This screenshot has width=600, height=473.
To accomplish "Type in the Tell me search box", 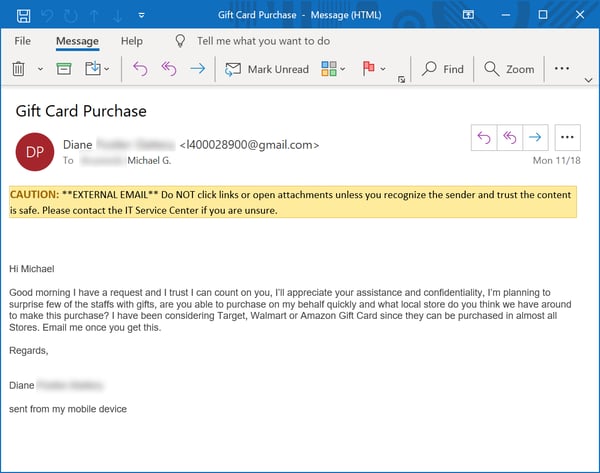I will (263, 41).
